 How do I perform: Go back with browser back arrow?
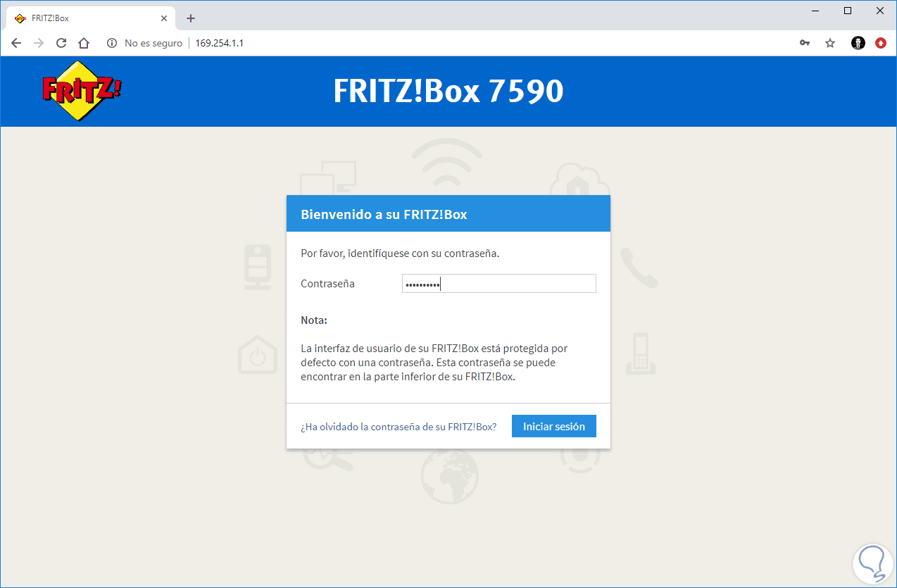point(16,43)
